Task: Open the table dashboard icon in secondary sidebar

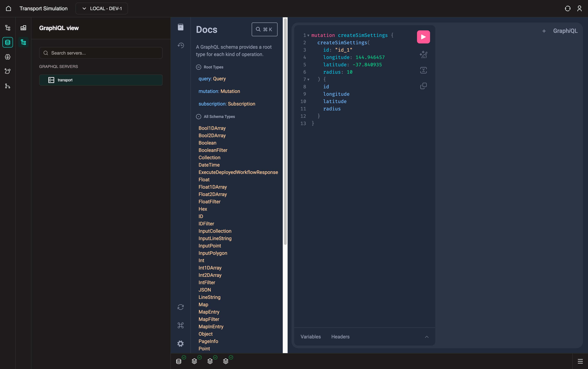Action: click(x=23, y=28)
